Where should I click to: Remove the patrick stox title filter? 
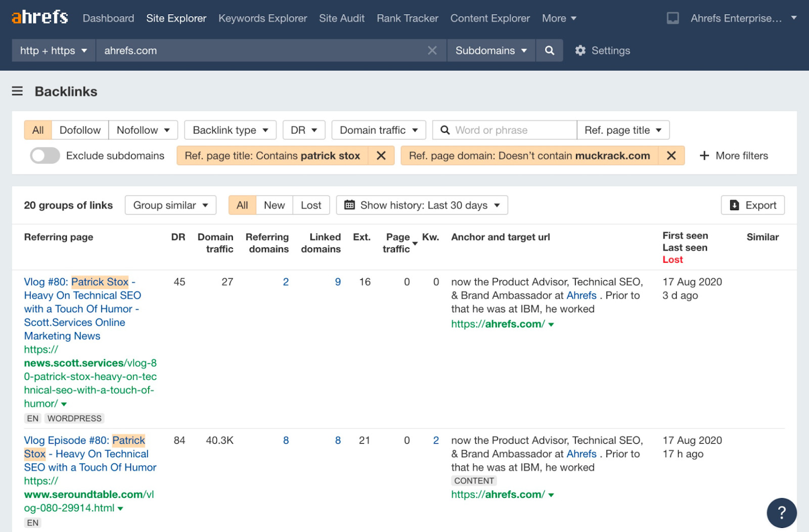pyautogui.click(x=381, y=156)
